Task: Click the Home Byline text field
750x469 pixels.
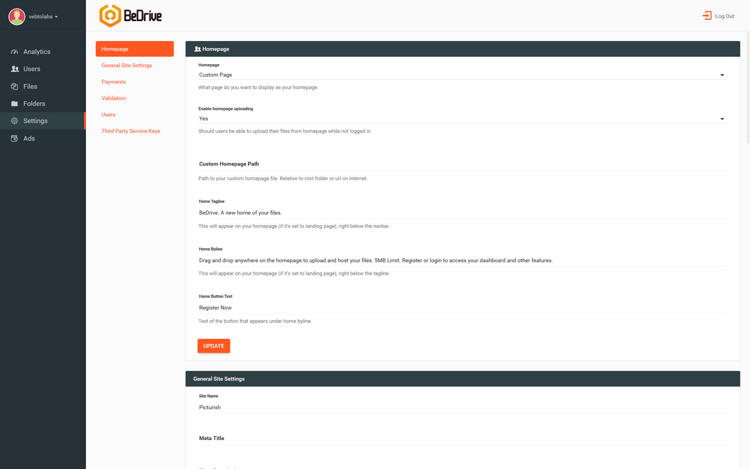Action: tap(463, 261)
